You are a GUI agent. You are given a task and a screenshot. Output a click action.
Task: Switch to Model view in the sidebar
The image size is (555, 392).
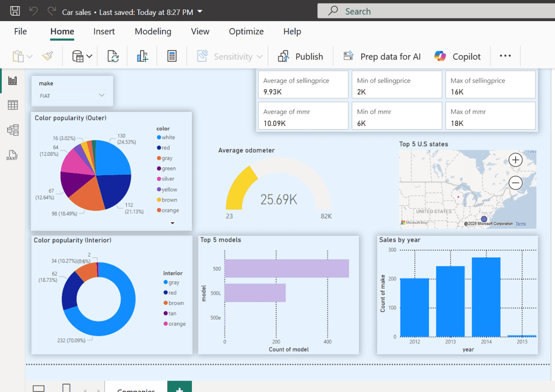pos(13,130)
